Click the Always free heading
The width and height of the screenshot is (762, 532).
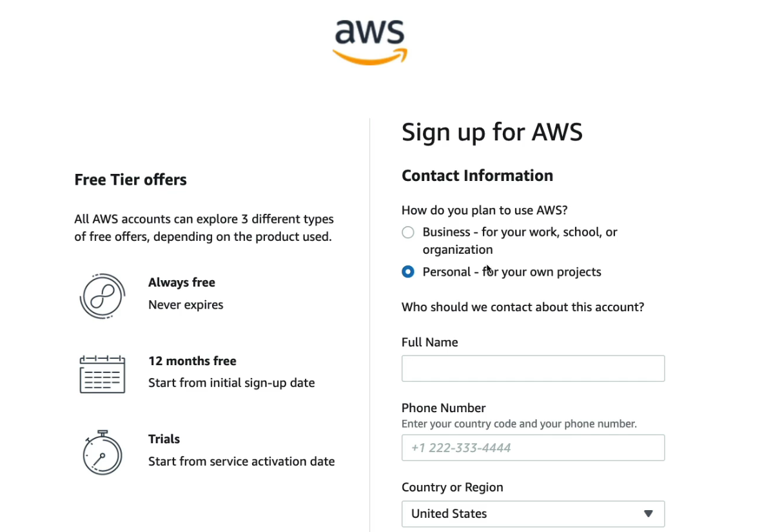182,283
